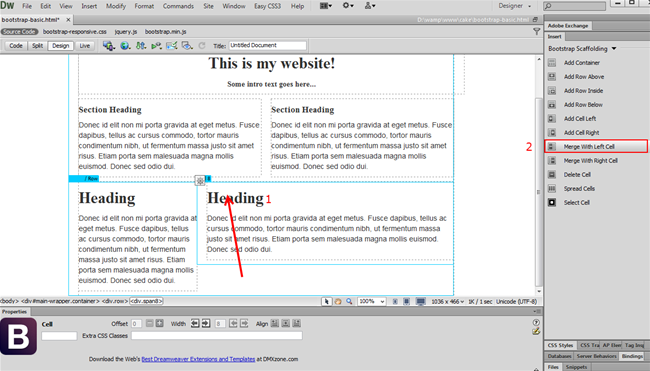
Task: Click the Source Code button
Action: [x=19, y=32]
